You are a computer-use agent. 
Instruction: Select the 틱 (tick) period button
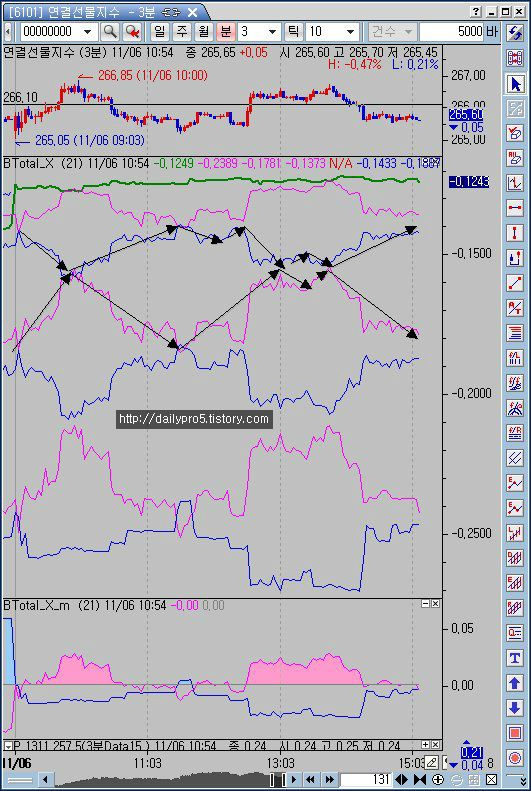(292, 32)
